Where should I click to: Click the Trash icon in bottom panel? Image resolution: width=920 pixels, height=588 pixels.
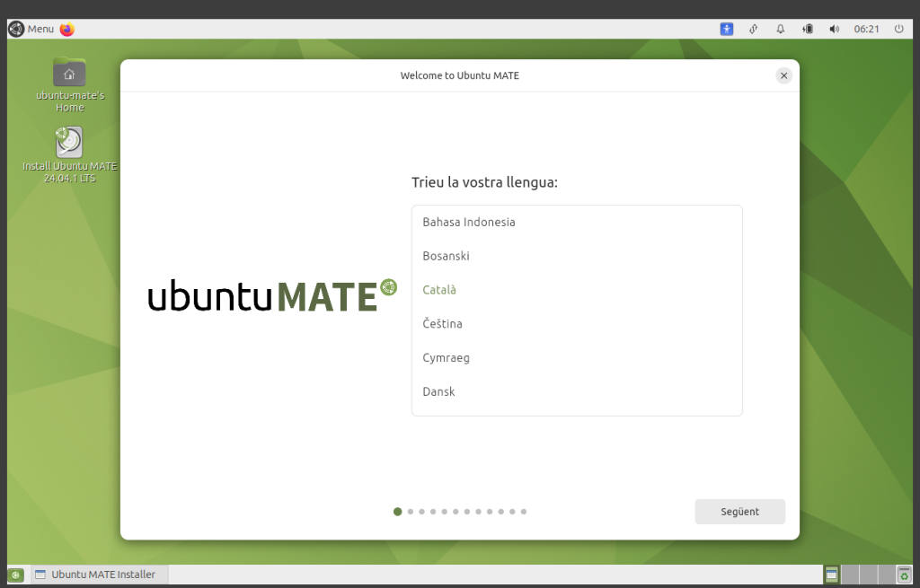pyautogui.click(x=904, y=575)
